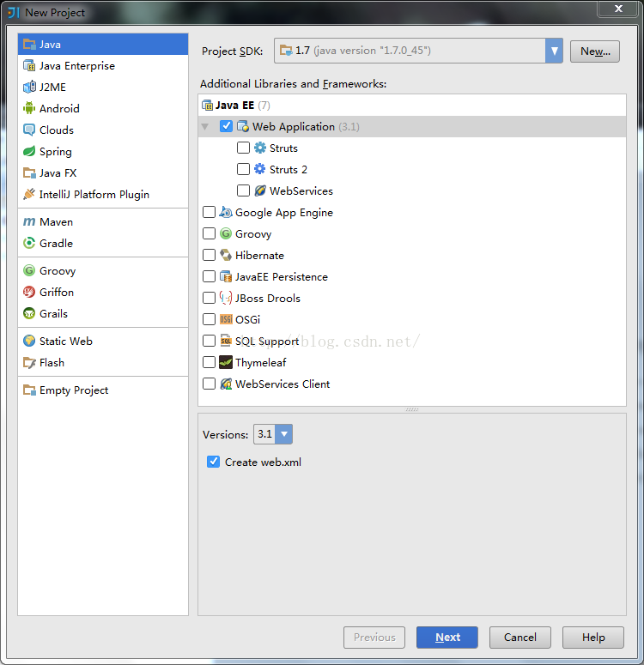
Task: Click the Maven m icon
Action: tap(29, 221)
